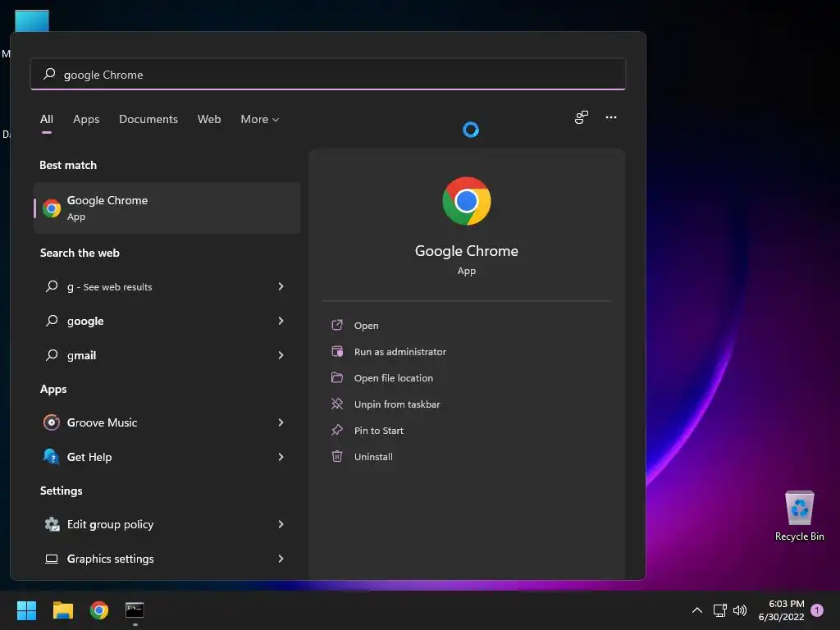Click the volume speaker tray icon
Viewport: 840px width, 630px height.
[740, 610]
